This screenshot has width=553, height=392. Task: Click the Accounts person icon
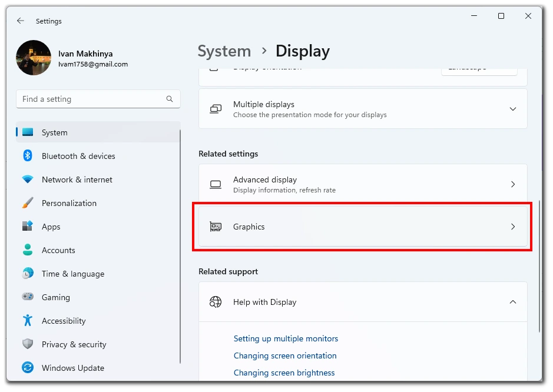click(28, 250)
